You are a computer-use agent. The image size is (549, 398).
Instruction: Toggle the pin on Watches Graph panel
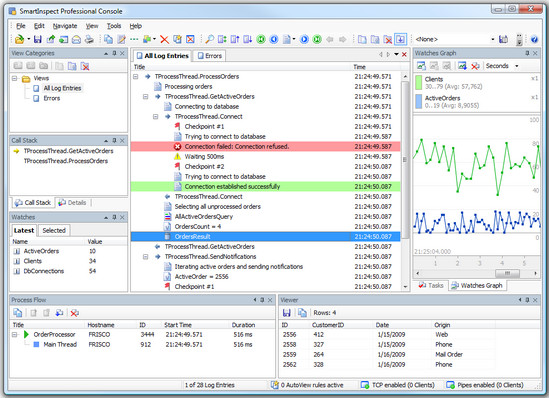tap(527, 53)
